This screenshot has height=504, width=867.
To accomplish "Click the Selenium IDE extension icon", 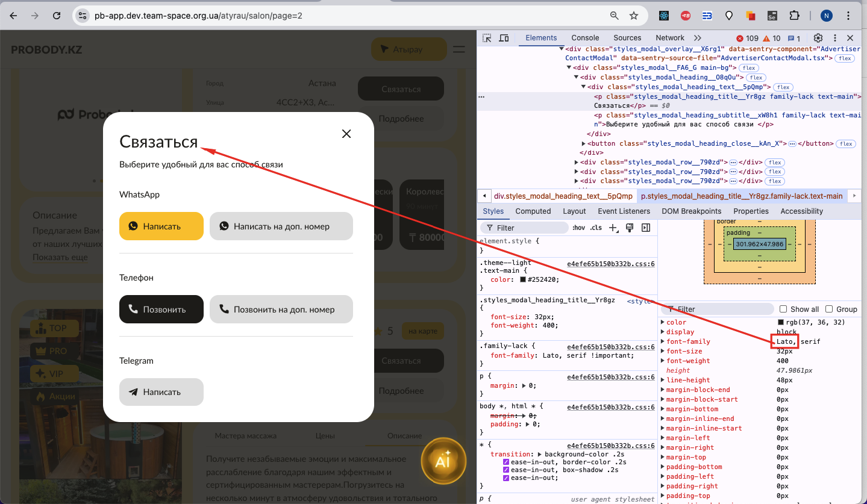I will point(772,16).
